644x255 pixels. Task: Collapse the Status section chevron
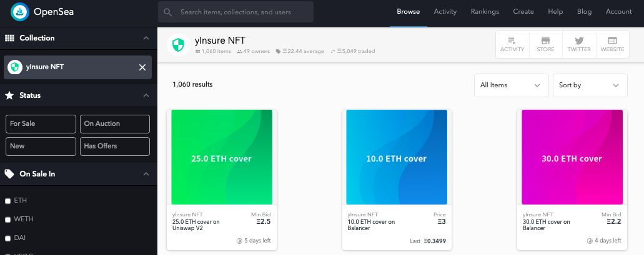pos(146,95)
